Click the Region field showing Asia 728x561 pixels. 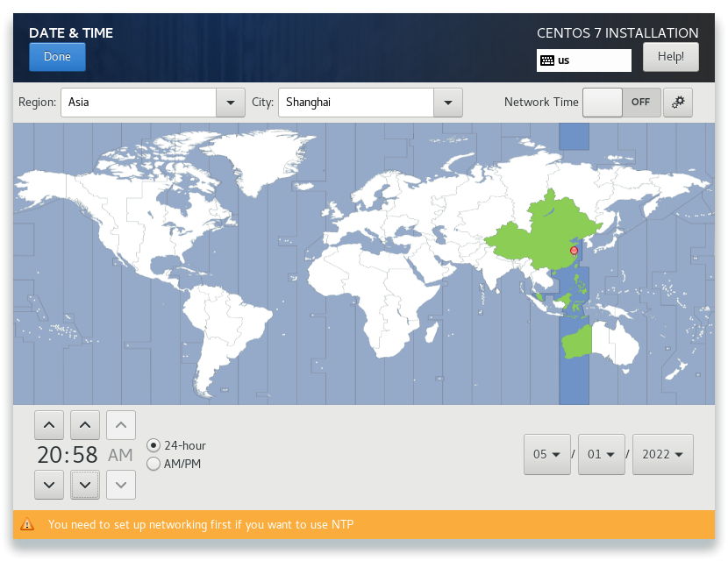[139, 103]
